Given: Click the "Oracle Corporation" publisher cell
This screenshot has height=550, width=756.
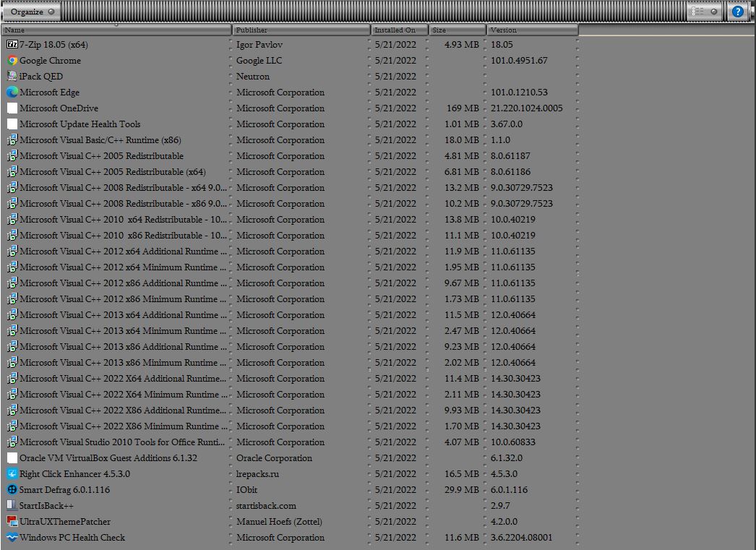Looking at the screenshot, I should (x=274, y=458).
